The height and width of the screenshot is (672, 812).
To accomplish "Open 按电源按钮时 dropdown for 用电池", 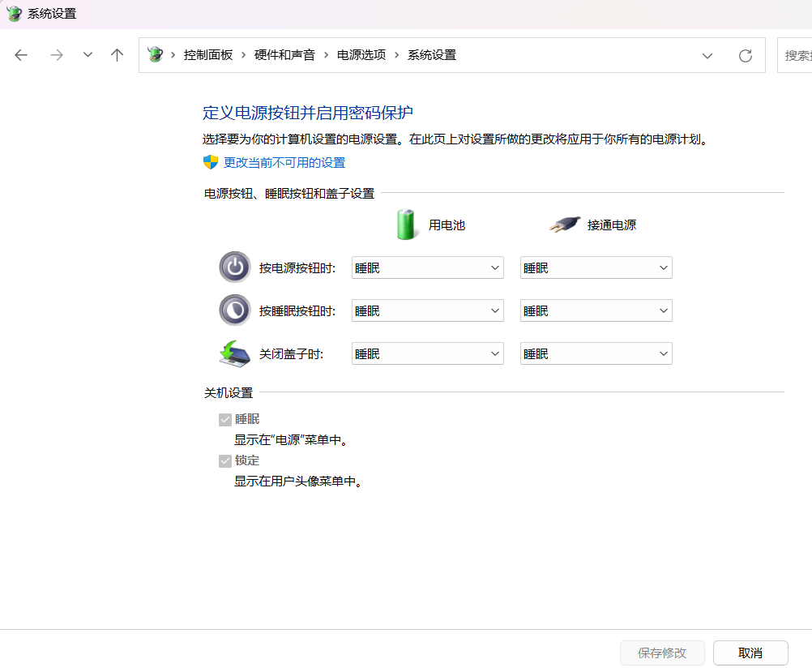I will coord(427,268).
